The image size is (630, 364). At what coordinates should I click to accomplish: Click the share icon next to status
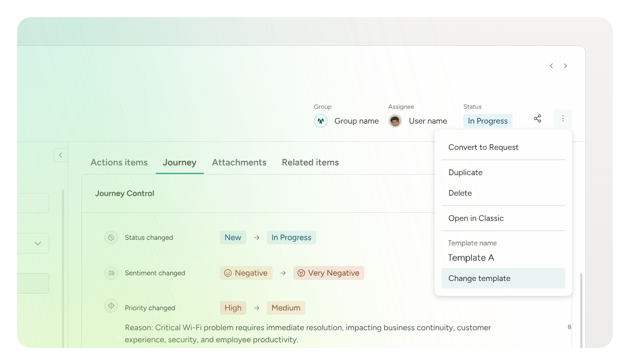[537, 118]
